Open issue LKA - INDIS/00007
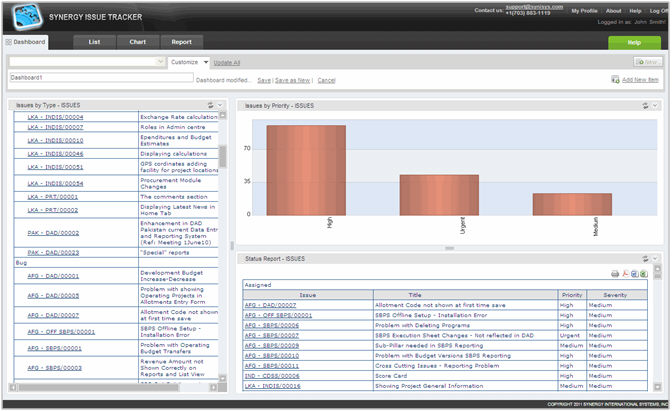 coord(55,127)
